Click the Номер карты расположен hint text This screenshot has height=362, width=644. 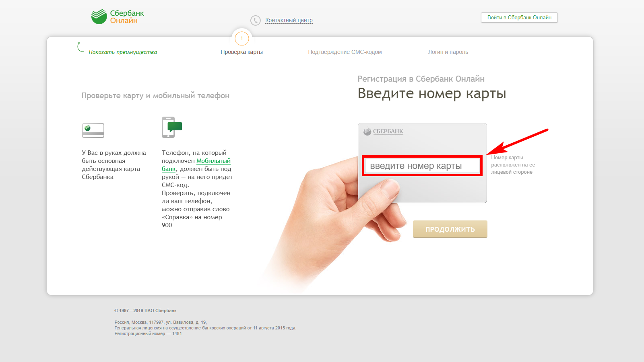(x=513, y=165)
